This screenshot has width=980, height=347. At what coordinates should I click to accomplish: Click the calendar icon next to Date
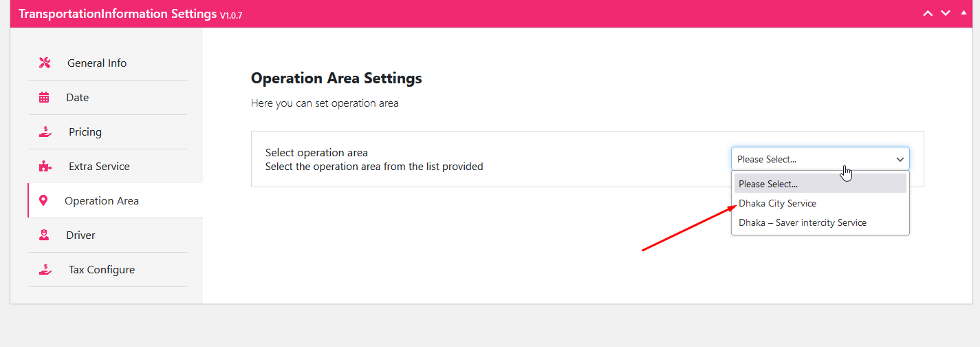click(44, 98)
